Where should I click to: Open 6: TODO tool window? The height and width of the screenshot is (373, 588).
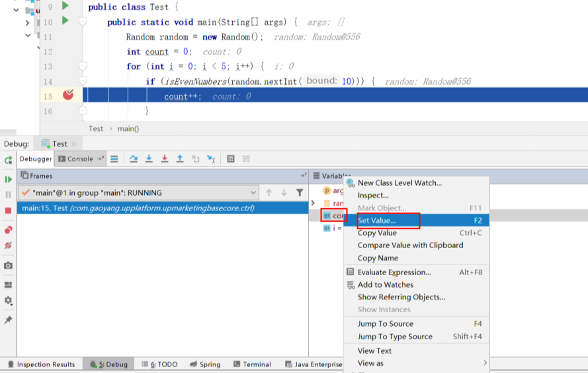click(x=159, y=364)
